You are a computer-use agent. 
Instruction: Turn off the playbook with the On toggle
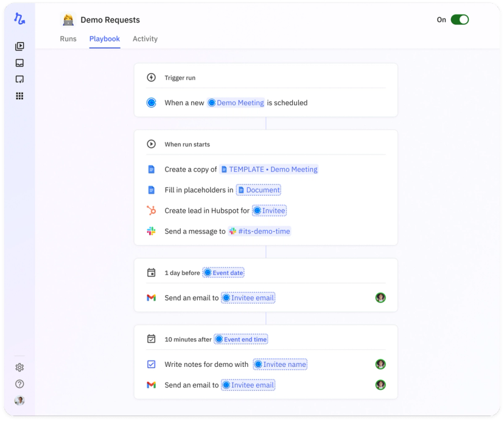point(460,19)
